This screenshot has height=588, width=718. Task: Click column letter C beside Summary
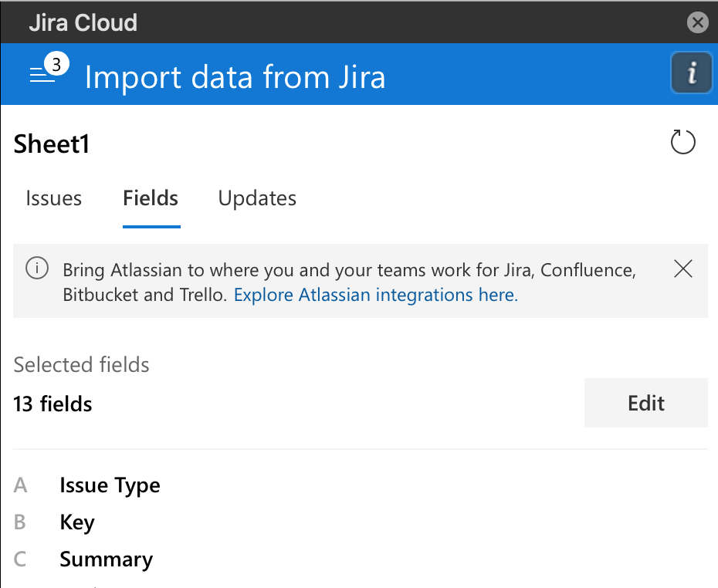click(x=20, y=559)
